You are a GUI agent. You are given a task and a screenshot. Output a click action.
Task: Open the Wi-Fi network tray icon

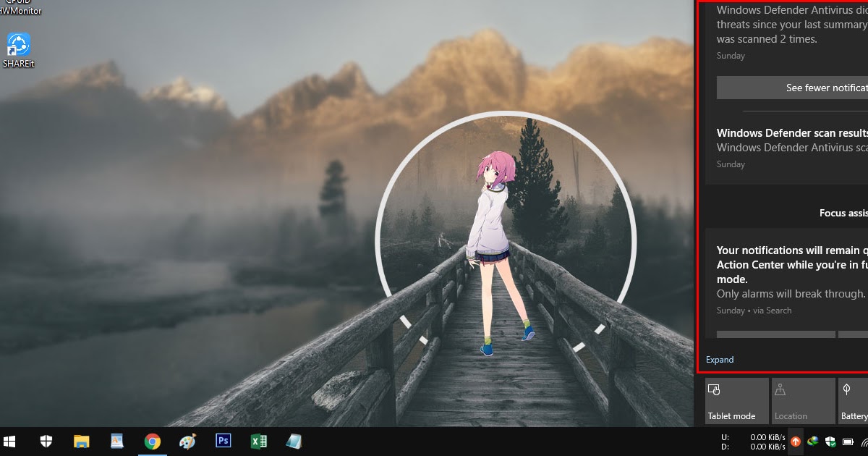(x=864, y=441)
